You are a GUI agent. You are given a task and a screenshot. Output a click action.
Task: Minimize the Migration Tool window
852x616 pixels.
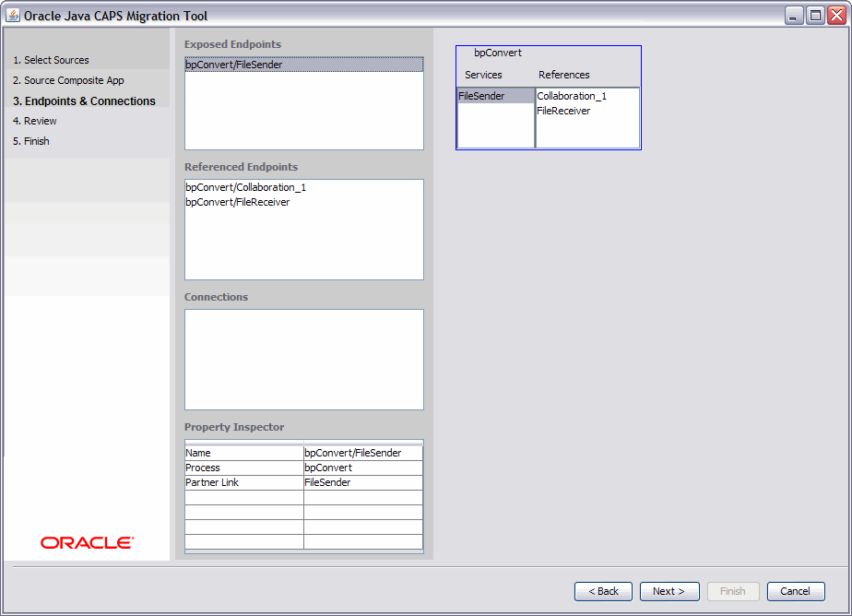click(x=794, y=15)
